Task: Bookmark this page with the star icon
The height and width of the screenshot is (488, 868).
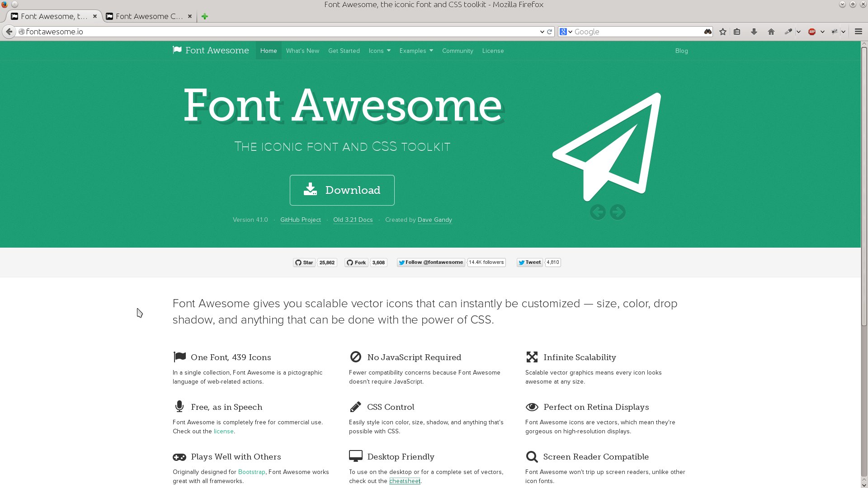Action: coord(723,32)
